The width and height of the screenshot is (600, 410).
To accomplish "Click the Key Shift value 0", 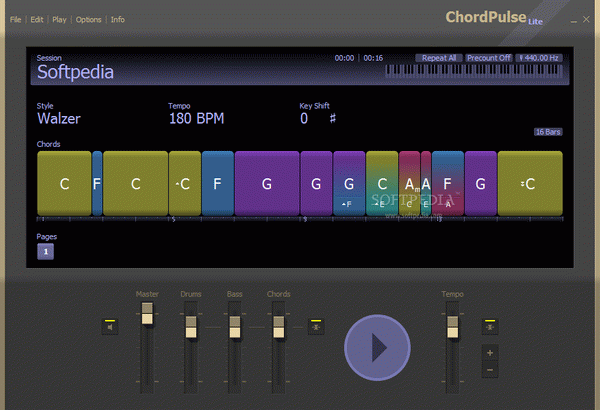I will coord(304,118).
